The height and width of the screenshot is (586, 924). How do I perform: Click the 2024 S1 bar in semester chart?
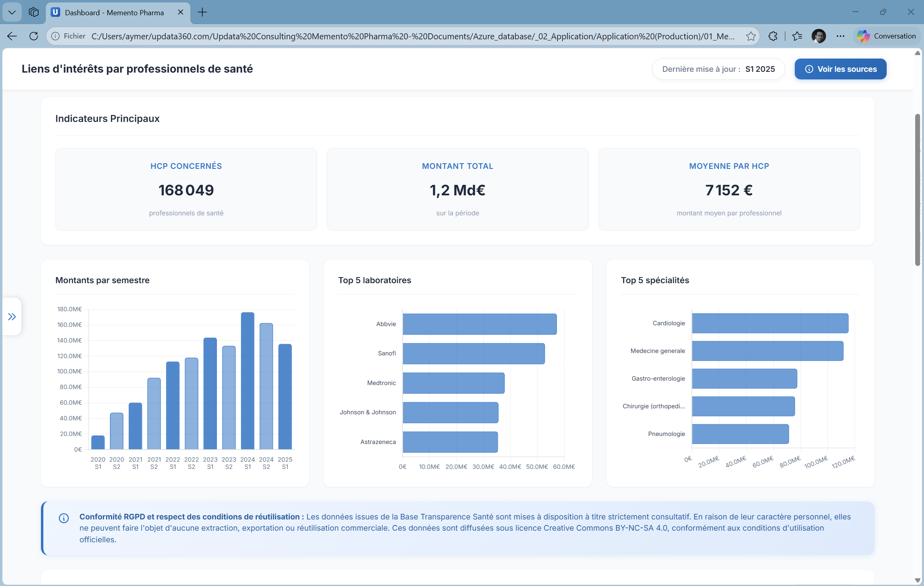(x=248, y=380)
